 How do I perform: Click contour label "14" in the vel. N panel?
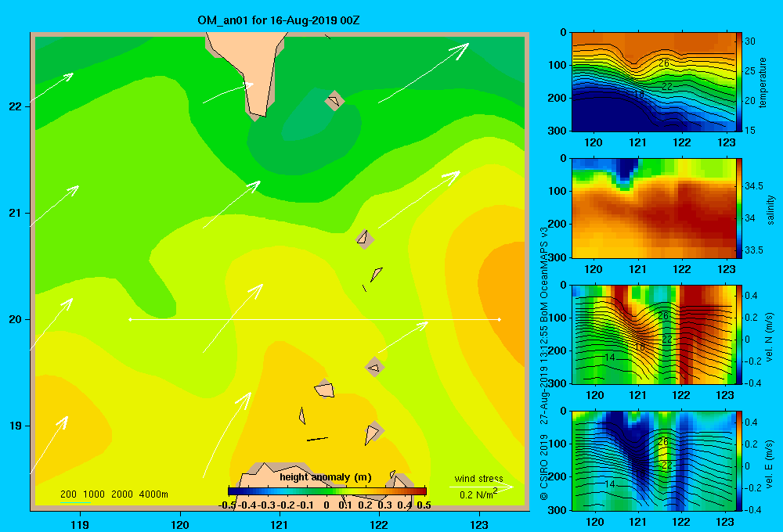point(610,358)
